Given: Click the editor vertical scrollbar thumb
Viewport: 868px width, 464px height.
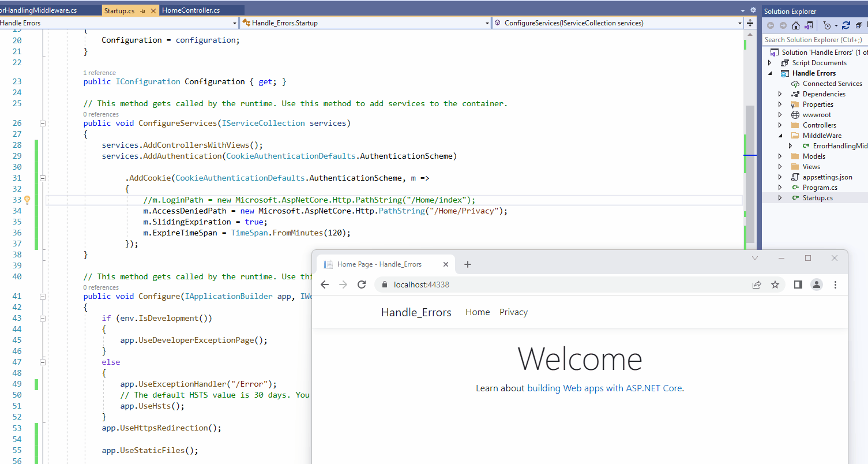Looking at the screenshot, I should click(x=749, y=175).
